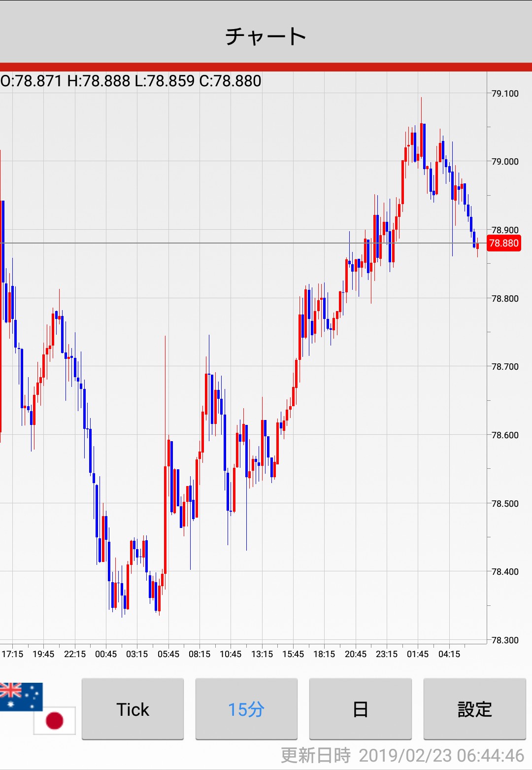Tap the Australian flag icon
This screenshot has width=532, height=770.
[x=21, y=696]
